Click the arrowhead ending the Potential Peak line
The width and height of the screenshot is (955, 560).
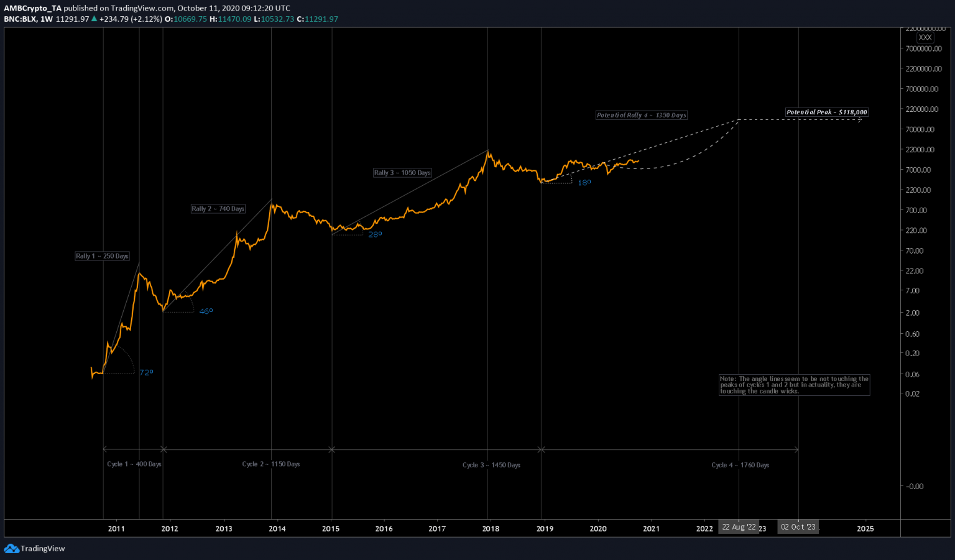pyautogui.click(x=860, y=119)
